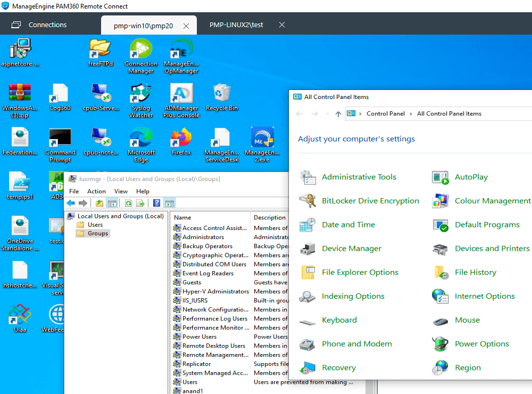Viewport: 532px width, 394px height.
Task: Toggle the Show/Hide Action Pane button
Action: click(x=170, y=203)
